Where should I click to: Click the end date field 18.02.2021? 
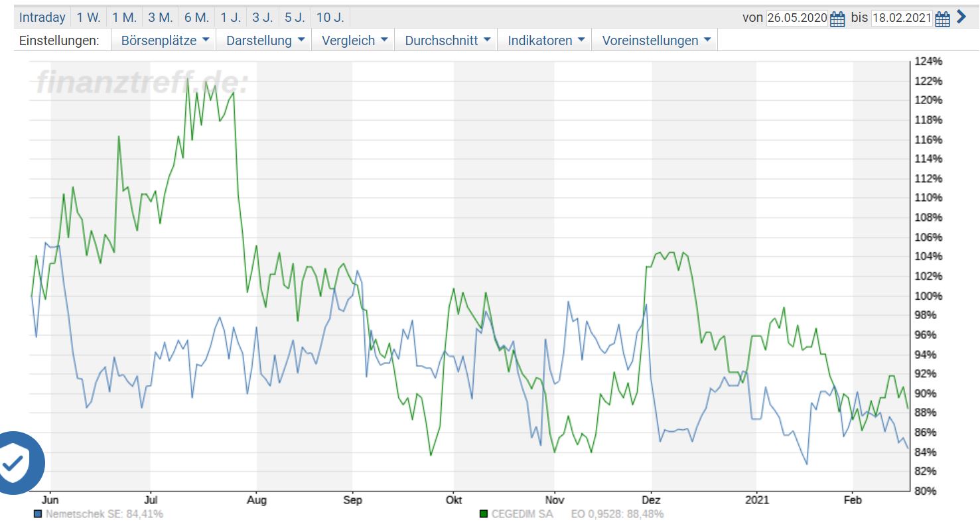coord(902,18)
